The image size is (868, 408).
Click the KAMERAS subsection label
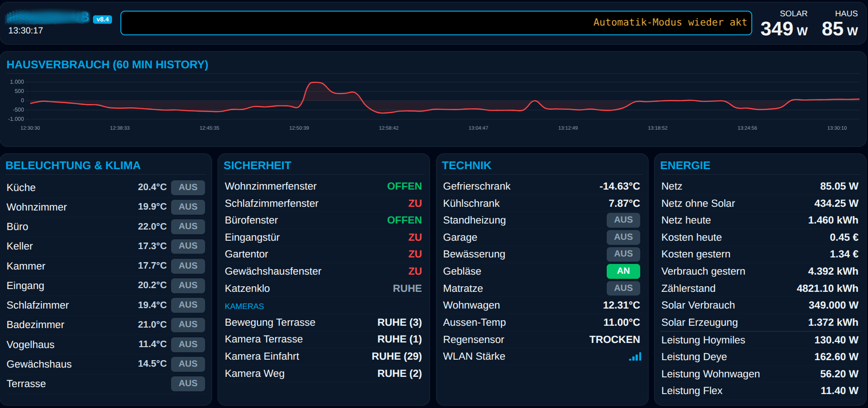245,306
